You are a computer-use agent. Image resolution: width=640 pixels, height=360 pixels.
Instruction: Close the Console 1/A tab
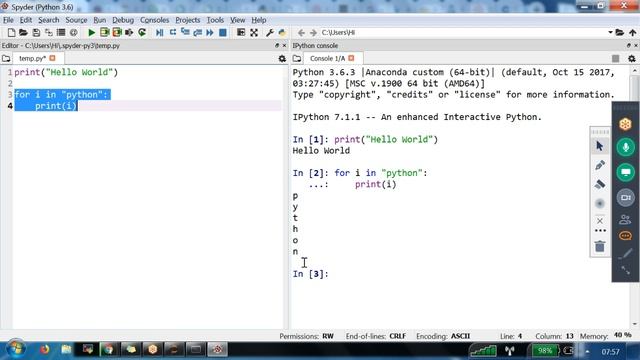coord(351,58)
